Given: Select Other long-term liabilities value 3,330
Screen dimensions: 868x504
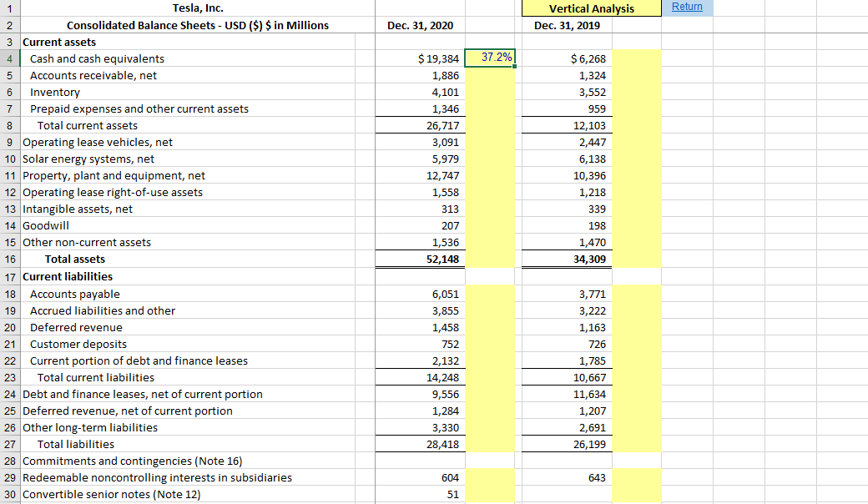Looking at the screenshot, I should (x=420, y=428).
